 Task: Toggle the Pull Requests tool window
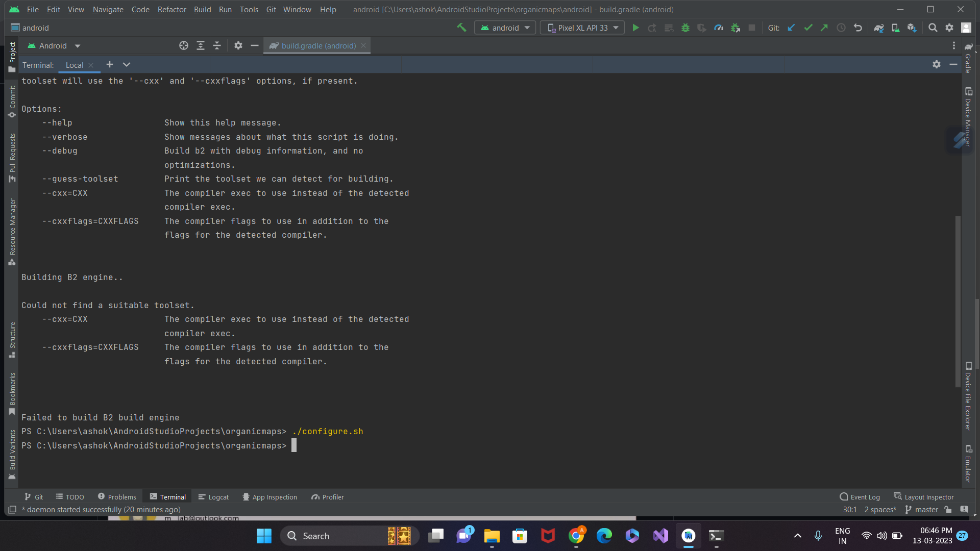pos(12,158)
